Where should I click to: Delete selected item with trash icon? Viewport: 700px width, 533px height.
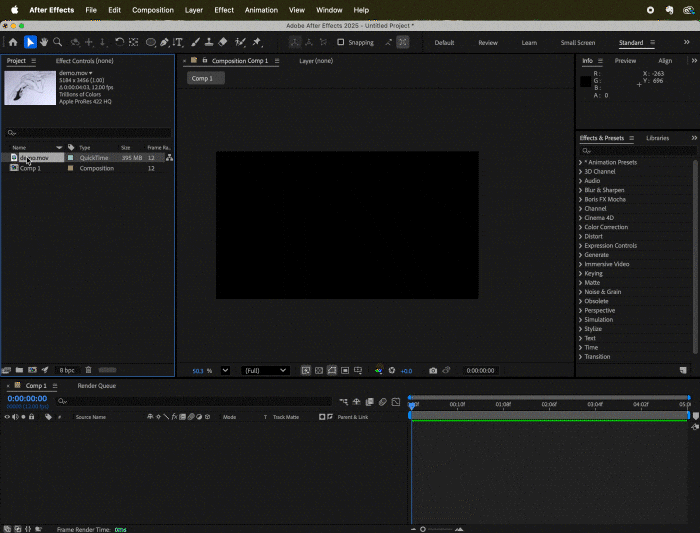88,370
